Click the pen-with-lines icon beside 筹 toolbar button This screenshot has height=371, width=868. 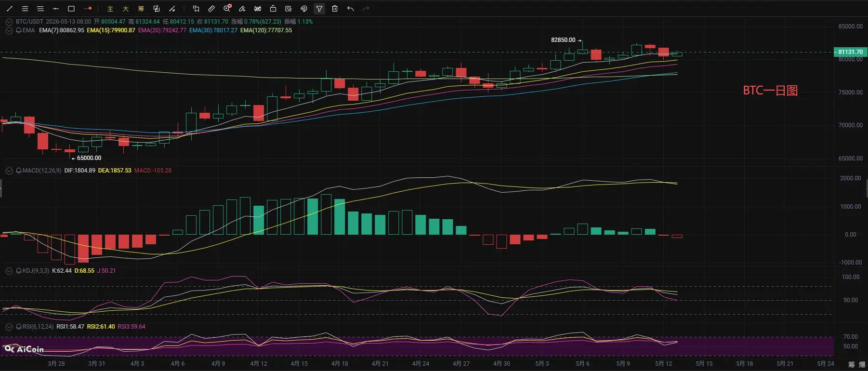(x=172, y=9)
